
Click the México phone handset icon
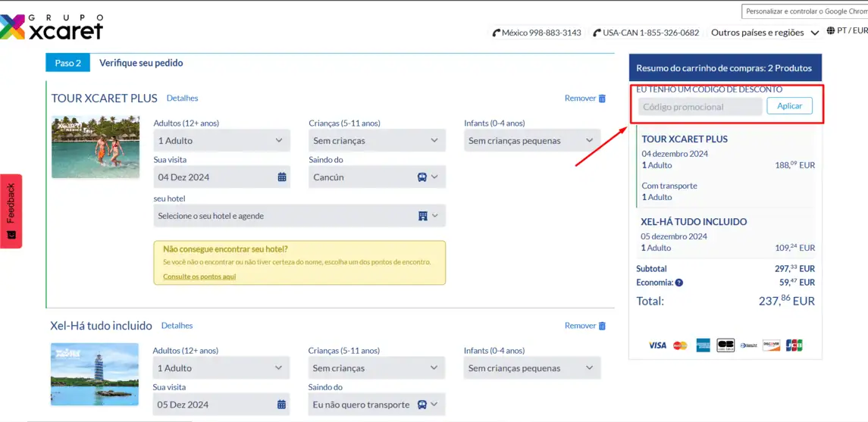point(497,33)
